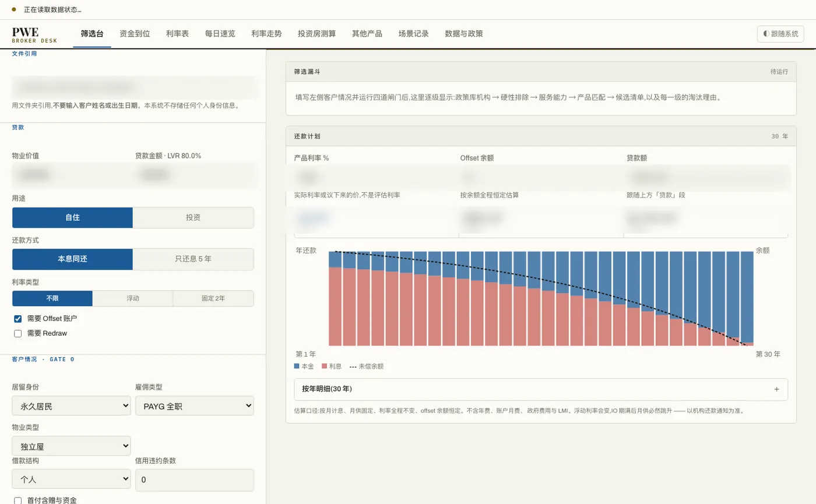Switch to 投资房测算 tab

(x=316, y=34)
